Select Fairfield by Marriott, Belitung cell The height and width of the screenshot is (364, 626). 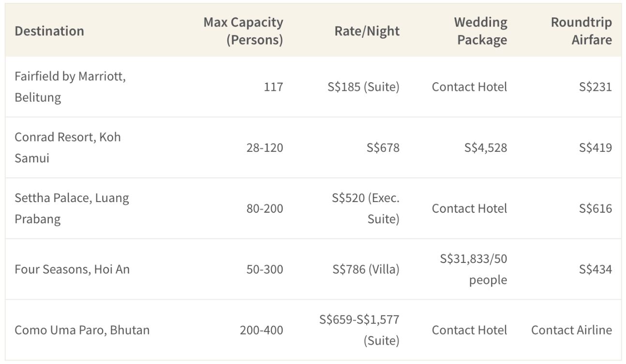70,87
